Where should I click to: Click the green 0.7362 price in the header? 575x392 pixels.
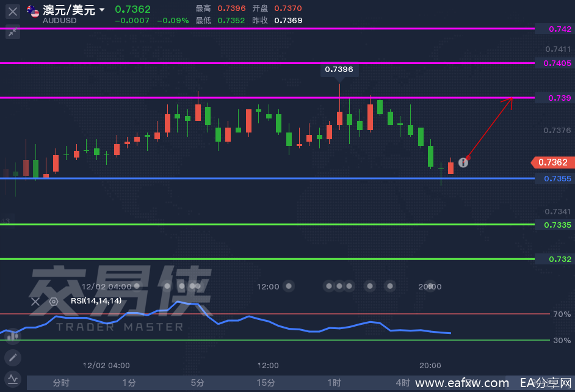click(x=132, y=9)
